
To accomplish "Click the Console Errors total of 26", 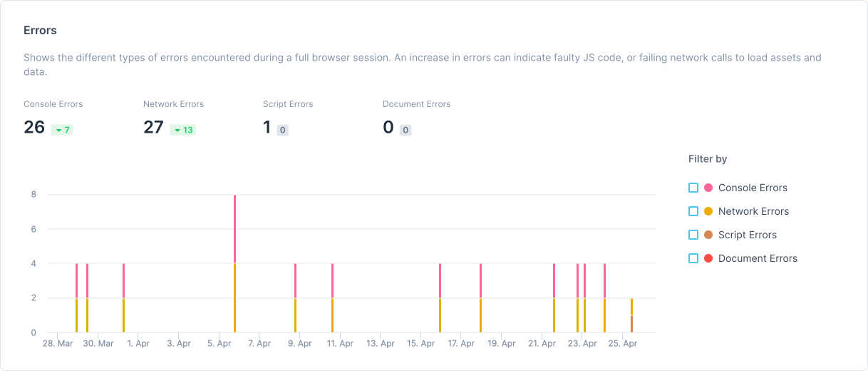I will (x=34, y=128).
